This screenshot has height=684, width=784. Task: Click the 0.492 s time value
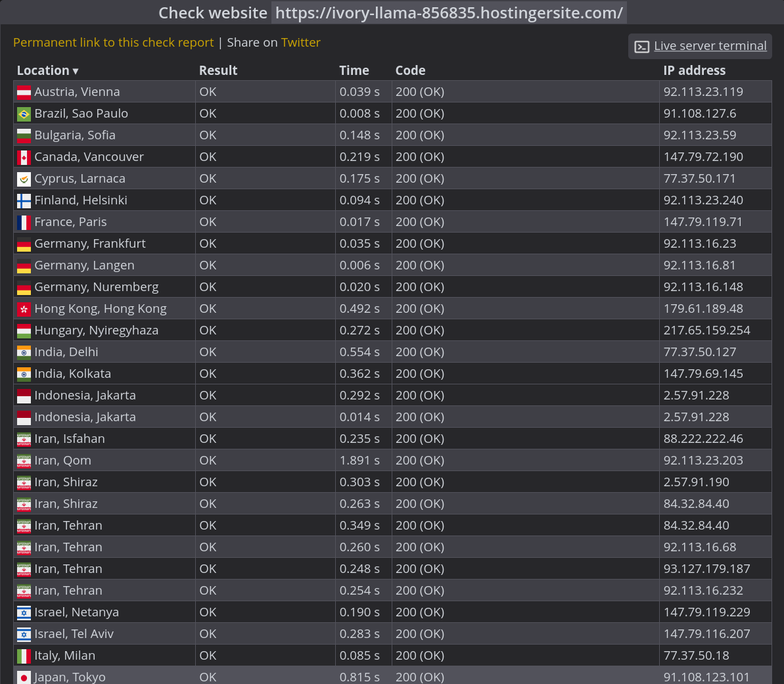359,309
